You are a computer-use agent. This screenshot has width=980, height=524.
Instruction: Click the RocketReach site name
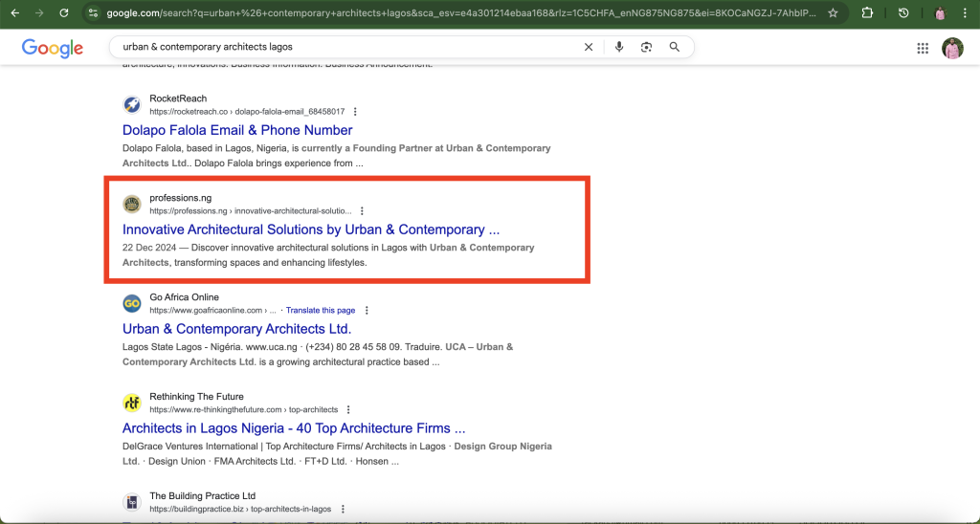coord(178,98)
